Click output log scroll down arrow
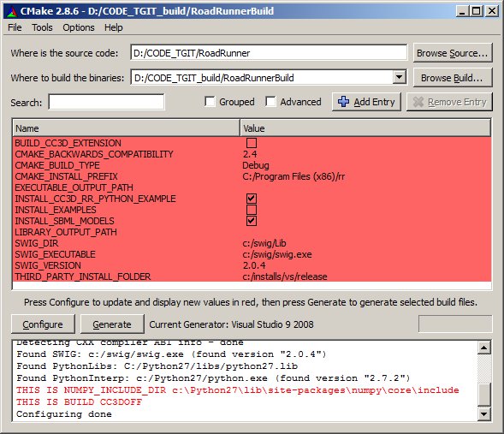Screen dimensions: 504x434 [x=484, y=413]
